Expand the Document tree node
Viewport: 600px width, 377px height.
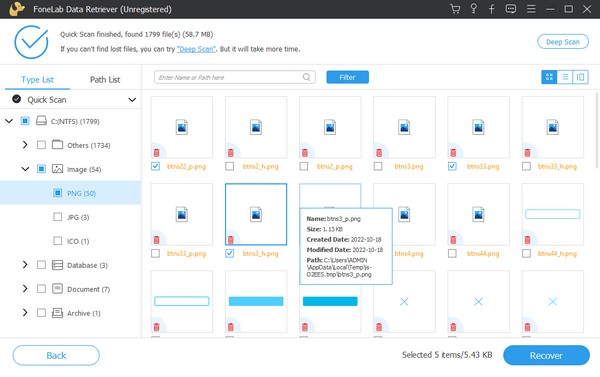pos(25,289)
